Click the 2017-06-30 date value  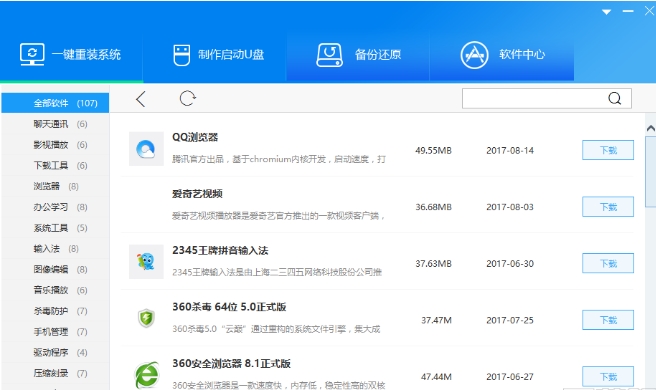point(510,264)
